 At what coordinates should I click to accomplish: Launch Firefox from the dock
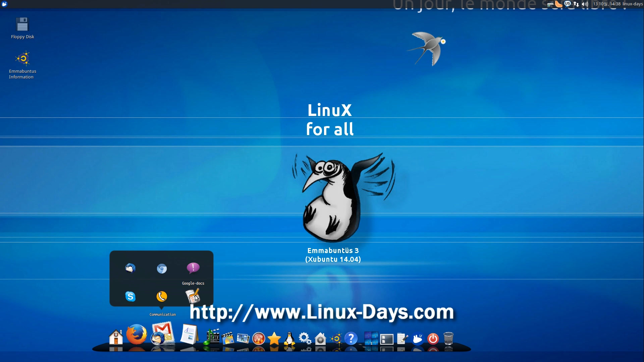click(x=137, y=335)
